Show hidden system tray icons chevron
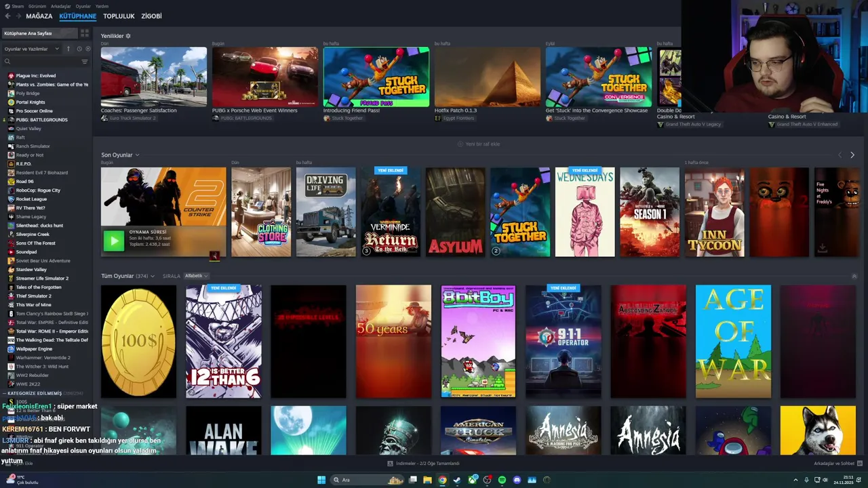 pos(795,480)
